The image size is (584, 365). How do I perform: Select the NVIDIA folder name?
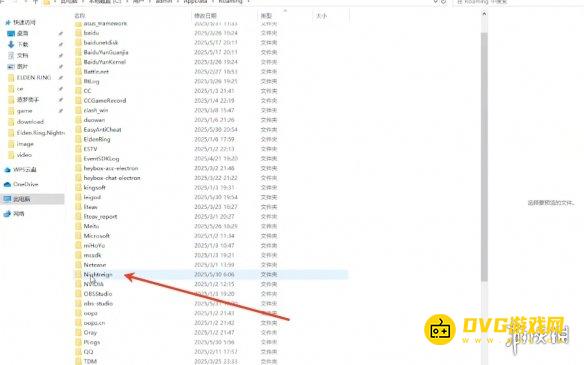[x=93, y=284]
